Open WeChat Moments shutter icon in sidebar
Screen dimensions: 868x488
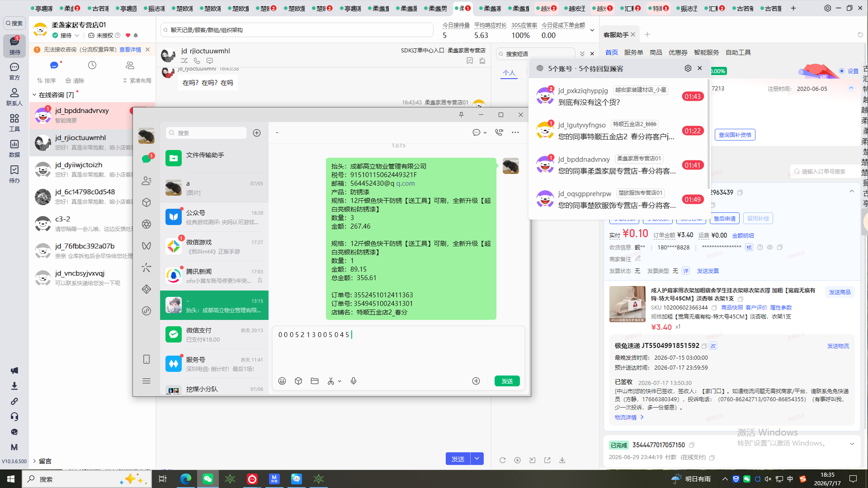[x=146, y=224]
